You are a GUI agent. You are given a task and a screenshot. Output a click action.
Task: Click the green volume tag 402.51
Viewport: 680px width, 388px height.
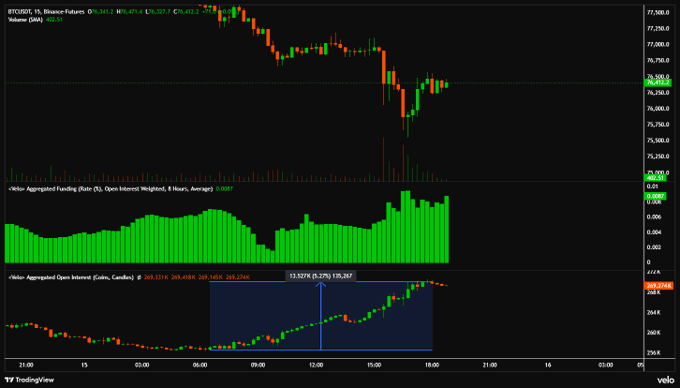point(655,178)
